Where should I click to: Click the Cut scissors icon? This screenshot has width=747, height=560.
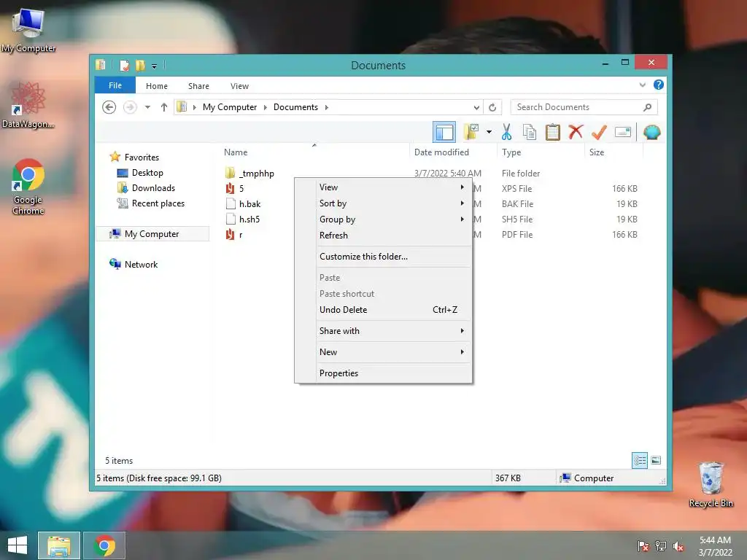pos(506,132)
